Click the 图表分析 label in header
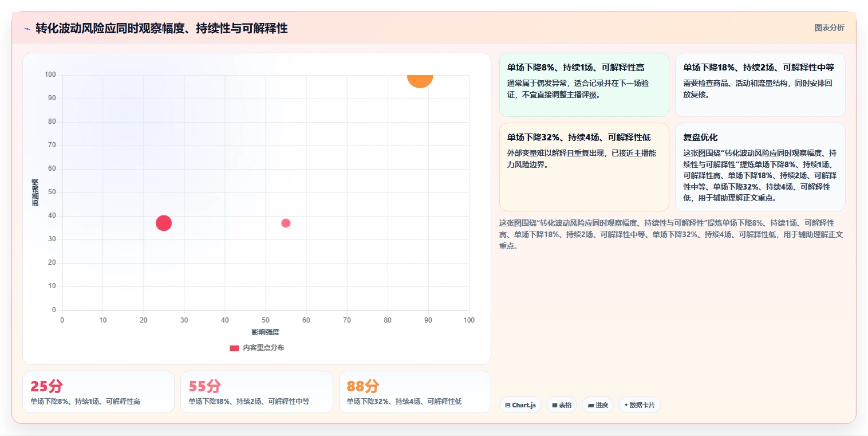The image size is (868, 436). point(829,28)
